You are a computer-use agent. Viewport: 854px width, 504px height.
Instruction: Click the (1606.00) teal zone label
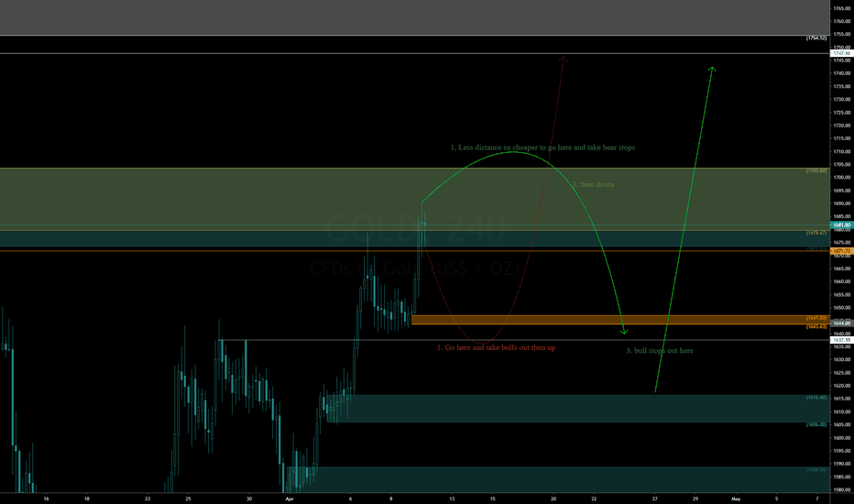(x=816, y=424)
